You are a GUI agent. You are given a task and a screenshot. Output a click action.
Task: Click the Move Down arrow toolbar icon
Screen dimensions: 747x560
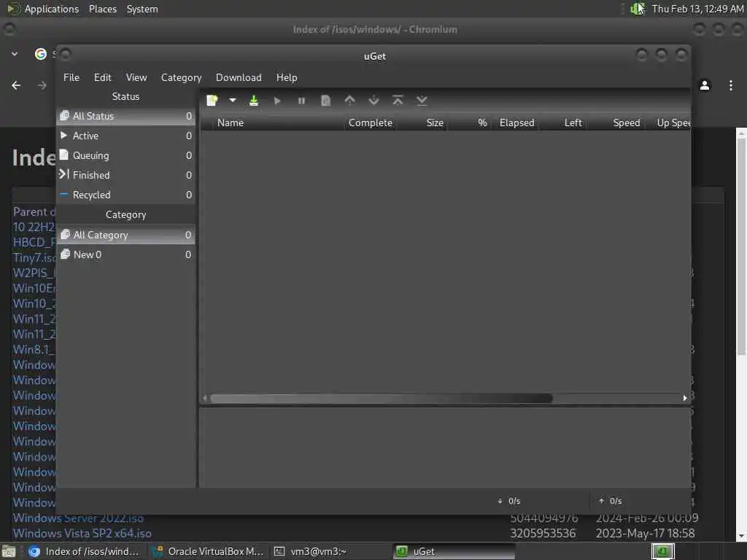tap(374, 101)
